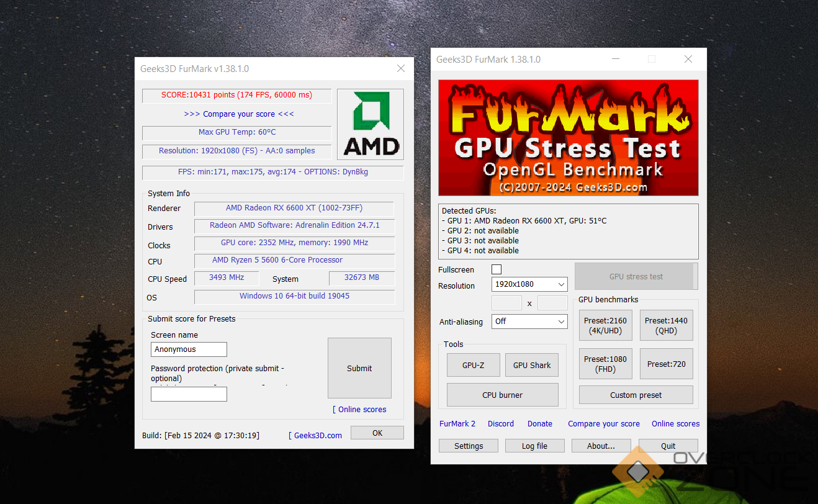Launch the GPU-Z tool
This screenshot has height=504, width=818.
click(x=473, y=365)
